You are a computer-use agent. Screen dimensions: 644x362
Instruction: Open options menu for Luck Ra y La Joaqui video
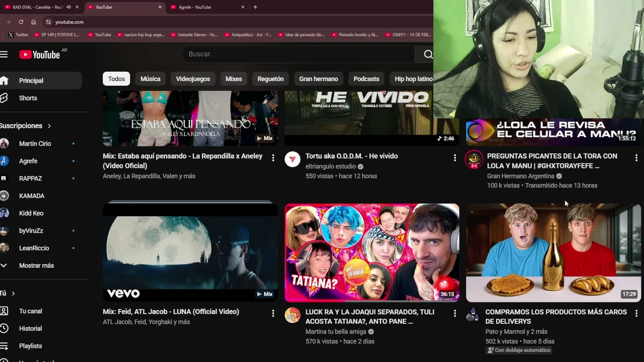455,313
